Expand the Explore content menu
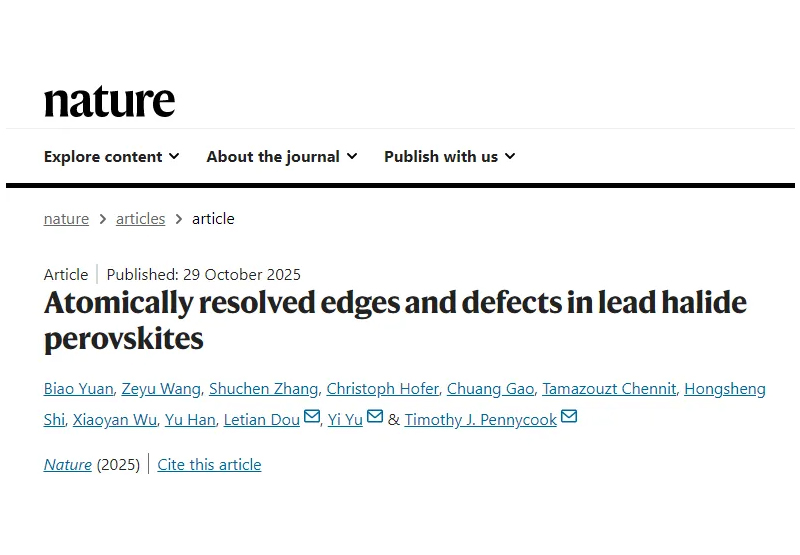This screenshot has width=800, height=555. [111, 156]
